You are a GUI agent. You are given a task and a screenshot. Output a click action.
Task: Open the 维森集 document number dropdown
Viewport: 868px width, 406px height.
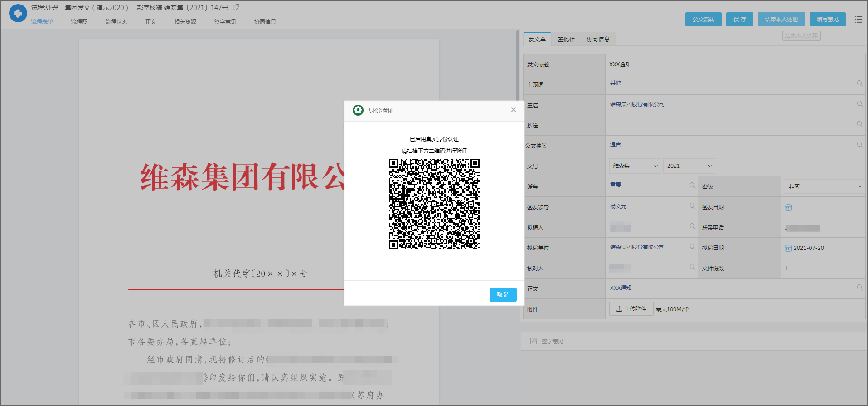click(x=635, y=166)
